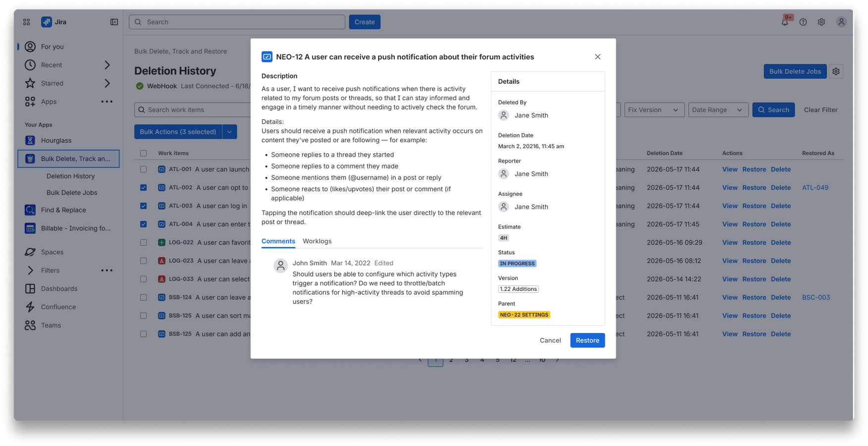Open the help question mark icon
The image size is (868, 446).
coord(803,22)
